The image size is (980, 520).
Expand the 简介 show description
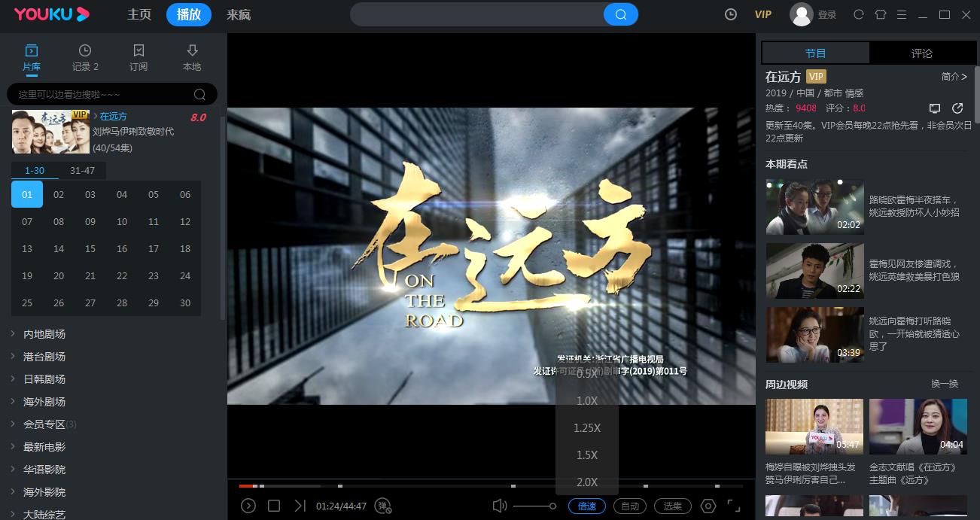[x=954, y=76]
